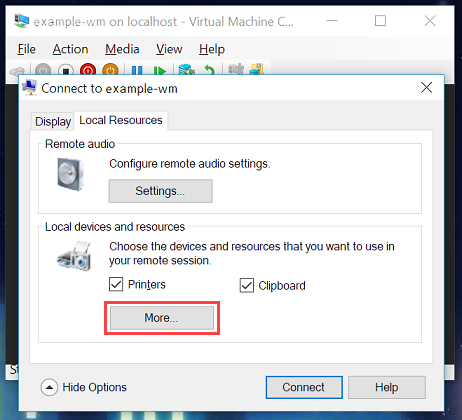Click the Checkpoint toolbar icon
This screenshot has height=420, width=462.
187,70
